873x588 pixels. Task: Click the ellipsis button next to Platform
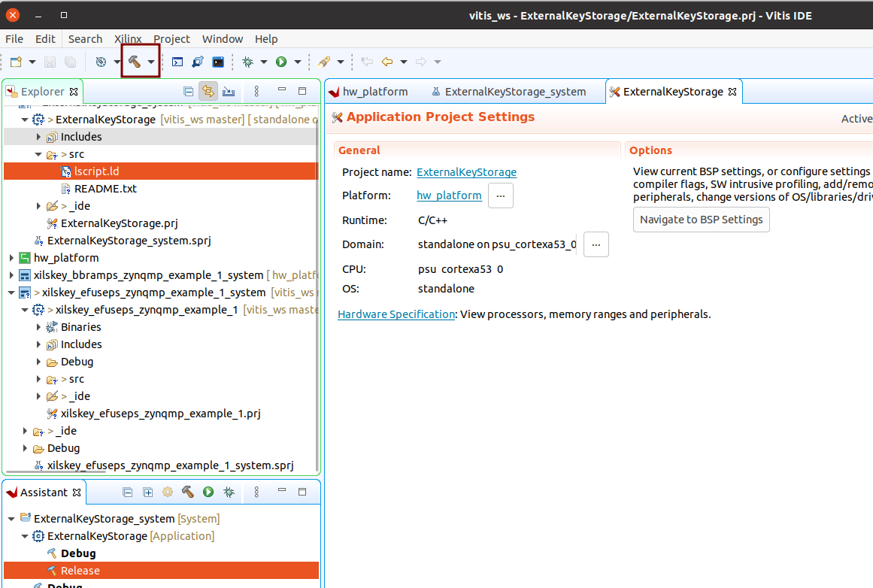(501, 196)
